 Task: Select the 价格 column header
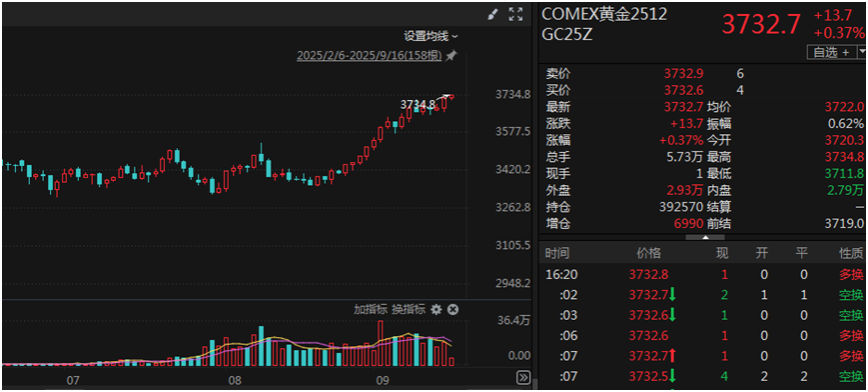pos(649,253)
